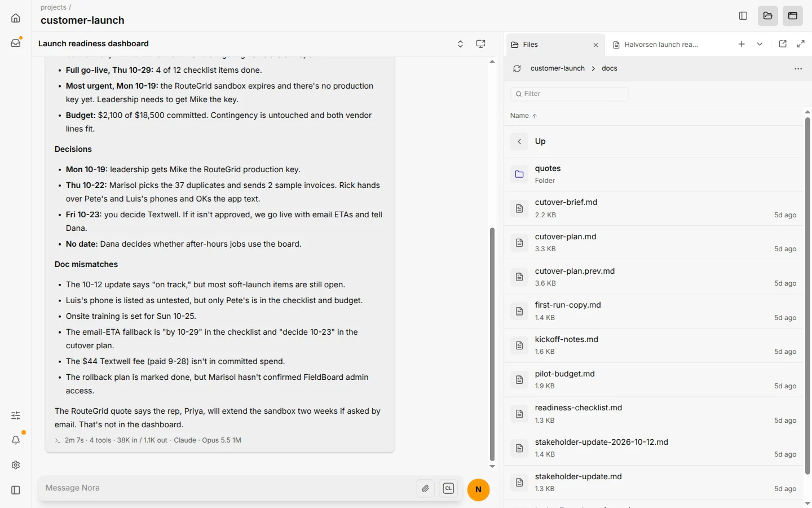Open panel in new window icon
The image size is (812, 508).
[x=783, y=44]
